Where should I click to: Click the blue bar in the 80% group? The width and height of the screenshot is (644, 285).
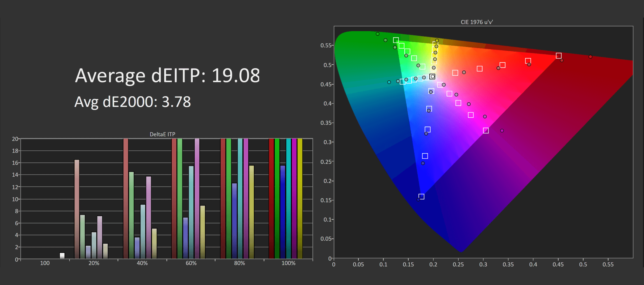coord(234,221)
